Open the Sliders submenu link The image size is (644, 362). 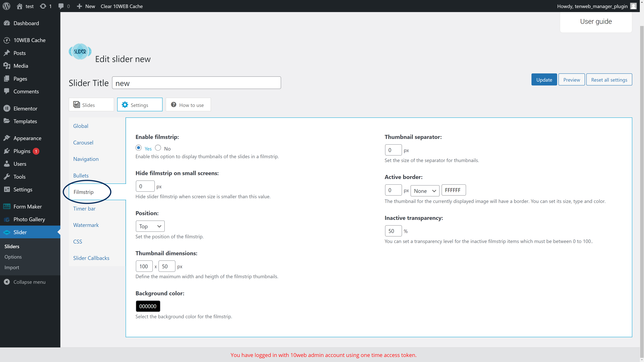point(12,246)
